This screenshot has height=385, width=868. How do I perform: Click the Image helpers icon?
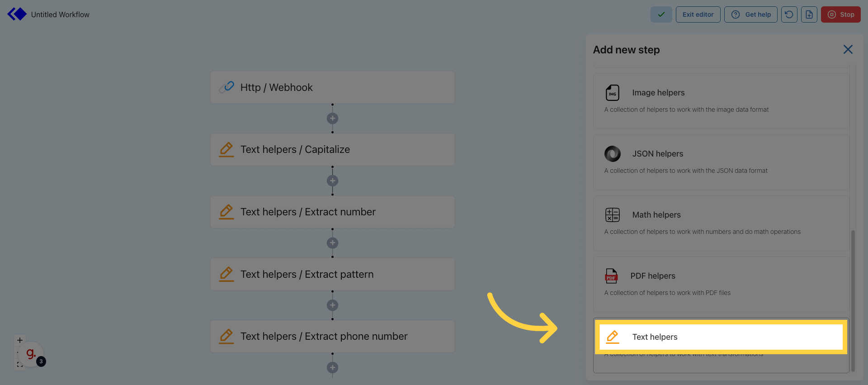[x=613, y=92]
